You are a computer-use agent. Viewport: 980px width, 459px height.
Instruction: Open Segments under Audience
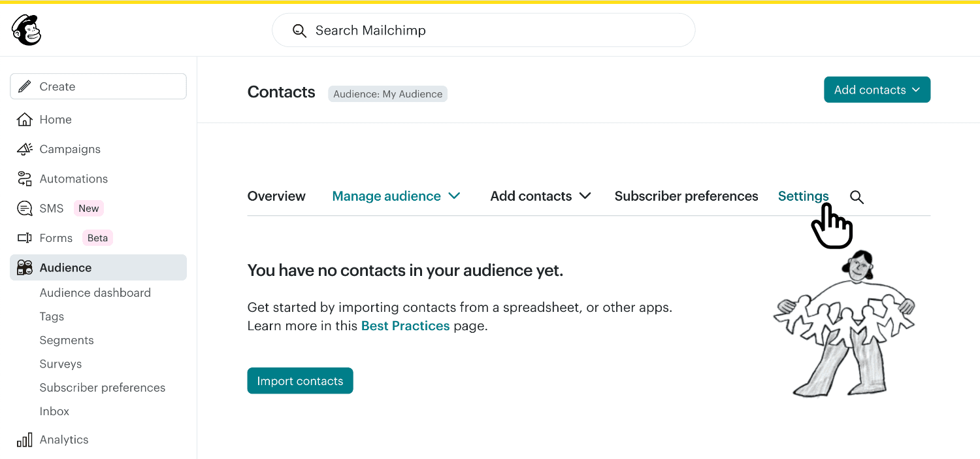coord(67,340)
